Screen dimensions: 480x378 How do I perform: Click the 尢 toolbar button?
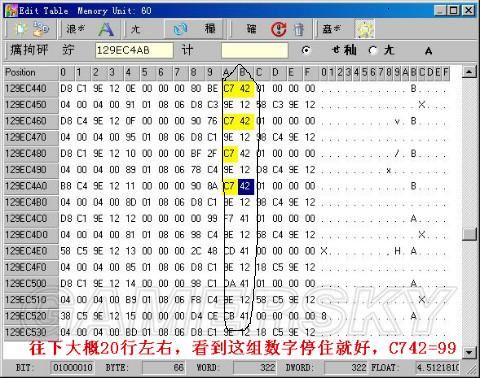(135, 29)
